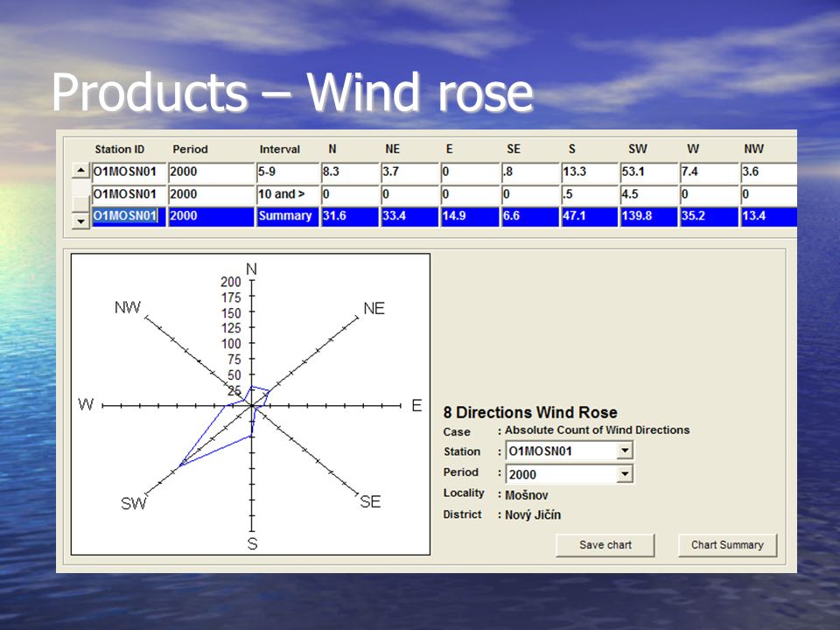Expand the Period dropdown arrow
This screenshot has width=840, height=630.
pyautogui.click(x=625, y=473)
